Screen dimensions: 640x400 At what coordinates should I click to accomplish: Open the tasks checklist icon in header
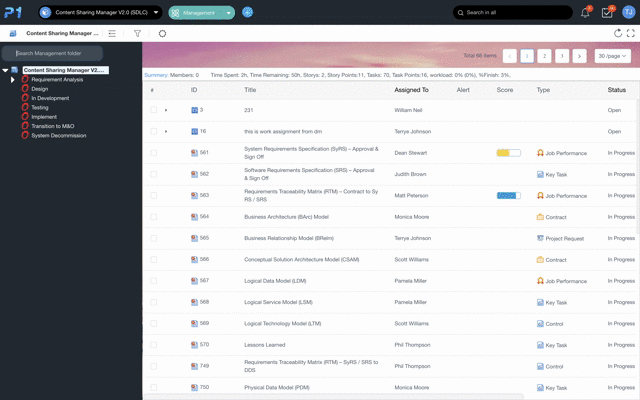pyautogui.click(x=607, y=13)
